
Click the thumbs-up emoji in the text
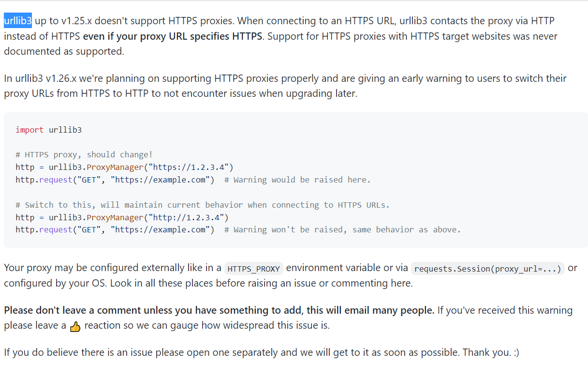(75, 327)
